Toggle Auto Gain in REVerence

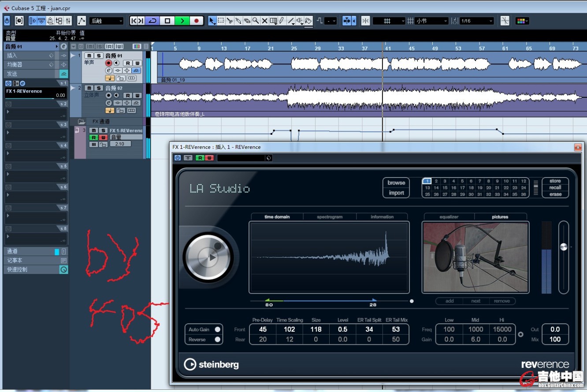pyautogui.click(x=217, y=329)
